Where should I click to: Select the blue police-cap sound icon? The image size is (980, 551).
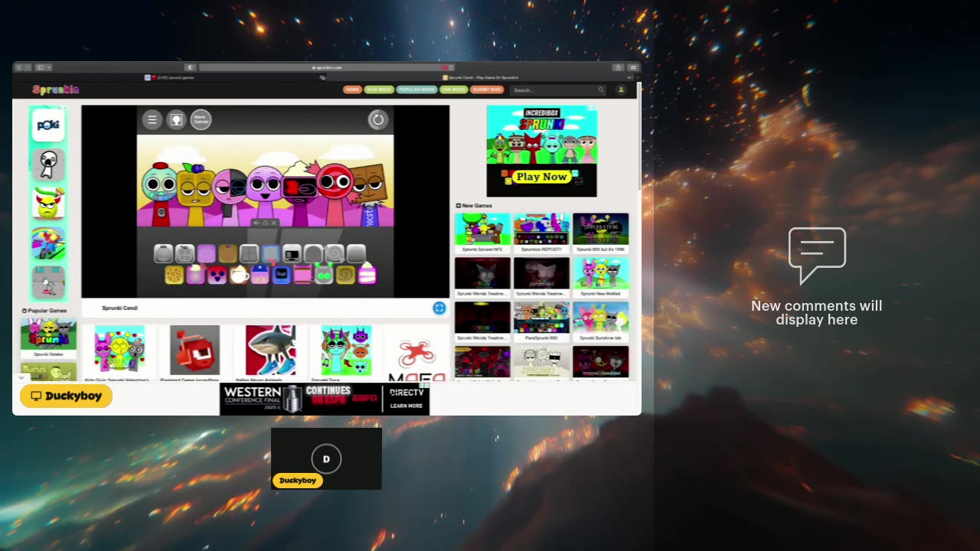(x=260, y=275)
